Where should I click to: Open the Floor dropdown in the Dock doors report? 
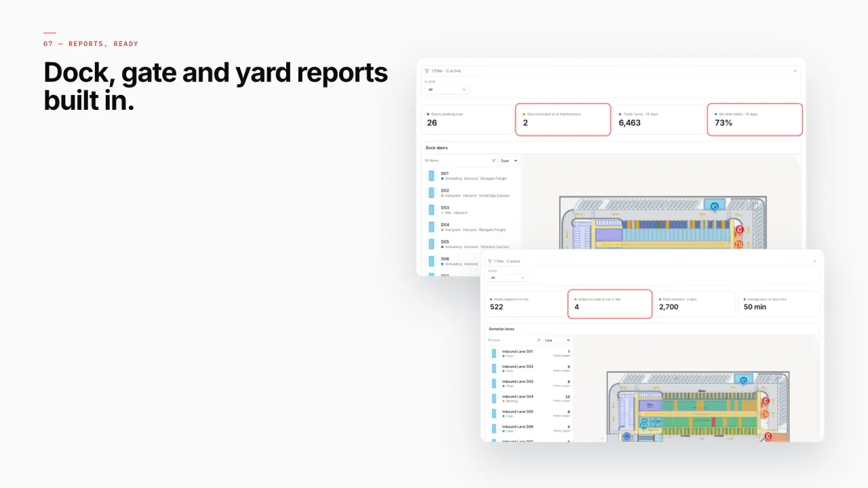coord(447,89)
